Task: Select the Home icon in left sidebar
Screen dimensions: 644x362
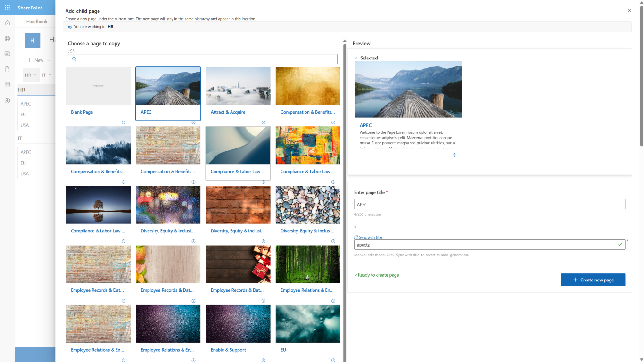Action: (7, 22)
